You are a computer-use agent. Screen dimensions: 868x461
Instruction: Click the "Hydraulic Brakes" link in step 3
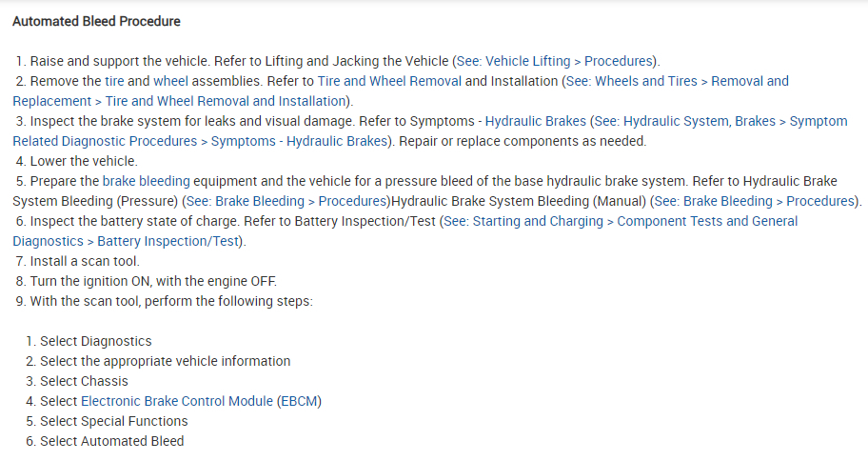click(536, 122)
